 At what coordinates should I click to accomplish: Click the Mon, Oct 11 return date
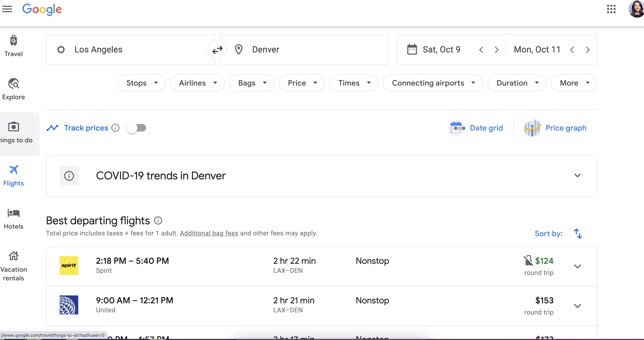coord(537,50)
